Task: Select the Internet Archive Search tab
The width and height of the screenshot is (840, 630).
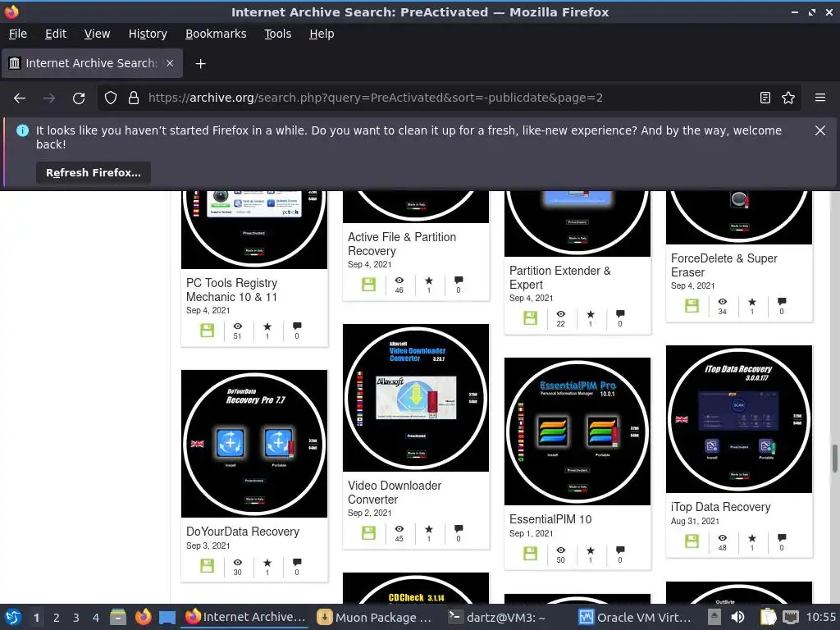Action: pos(92,63)
